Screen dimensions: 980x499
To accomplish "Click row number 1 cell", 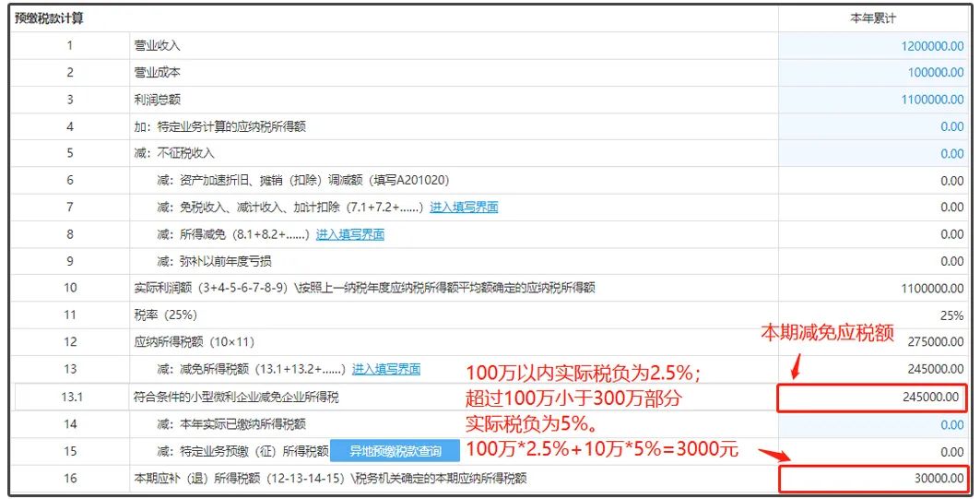I will coord(69,45).
